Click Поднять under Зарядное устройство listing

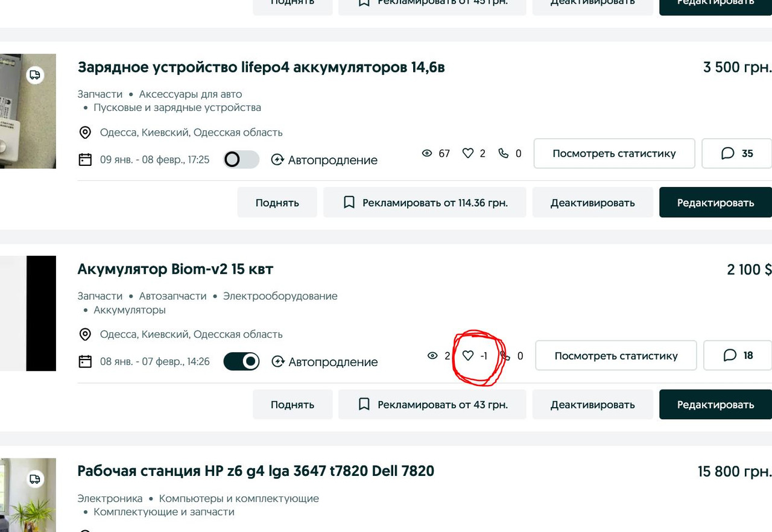277,203
